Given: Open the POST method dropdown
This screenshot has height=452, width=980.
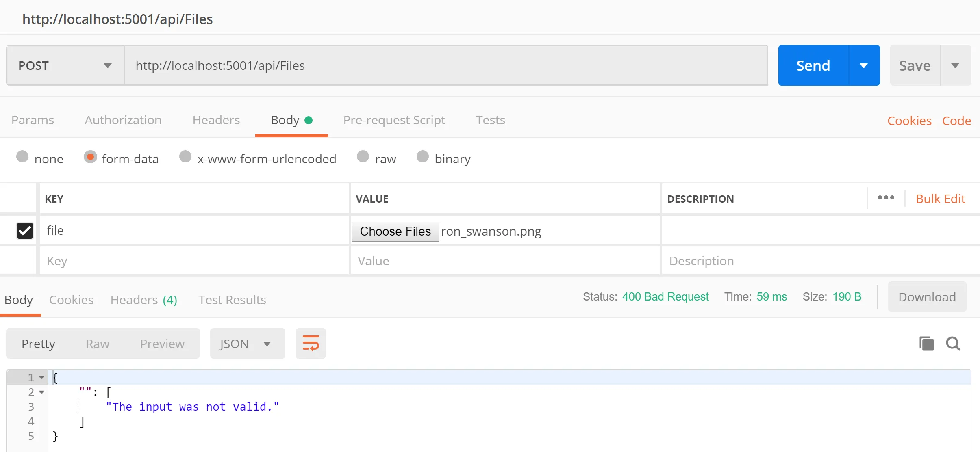Looking at the screenshot, I should (65, 65).
